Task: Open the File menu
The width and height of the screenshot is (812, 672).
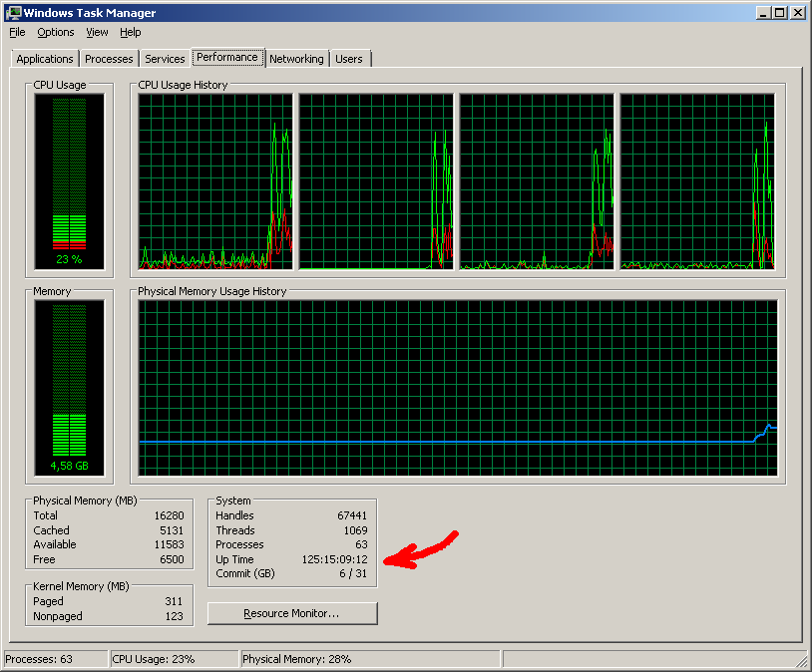Action: click(17, 33)
